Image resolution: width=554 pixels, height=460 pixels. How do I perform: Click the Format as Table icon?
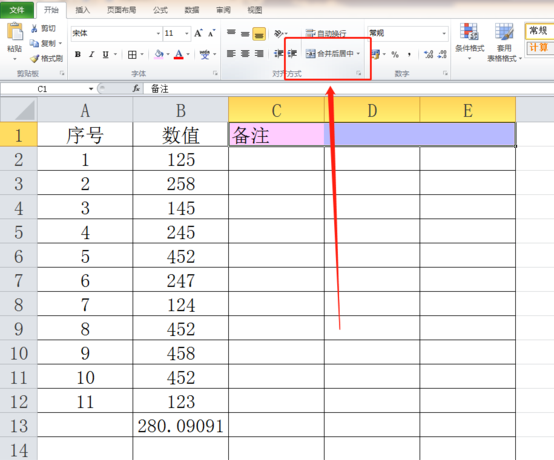(x=504, y=31)
